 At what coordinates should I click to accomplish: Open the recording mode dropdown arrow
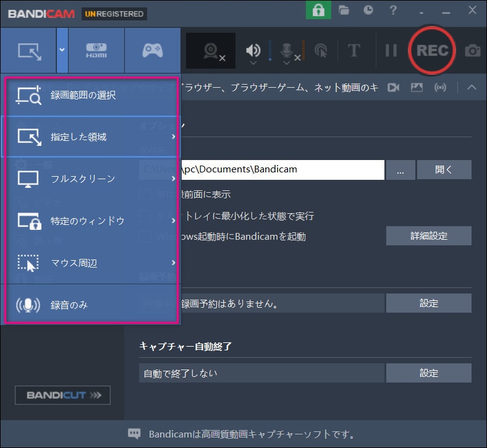click(62, 50)
